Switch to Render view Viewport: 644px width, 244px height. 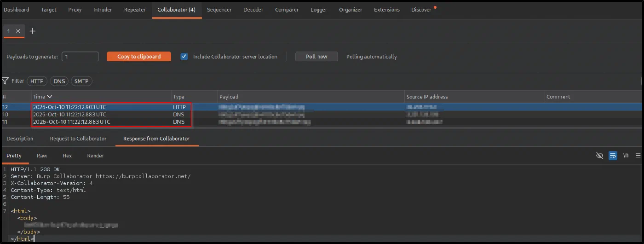[x=95, y=156]
